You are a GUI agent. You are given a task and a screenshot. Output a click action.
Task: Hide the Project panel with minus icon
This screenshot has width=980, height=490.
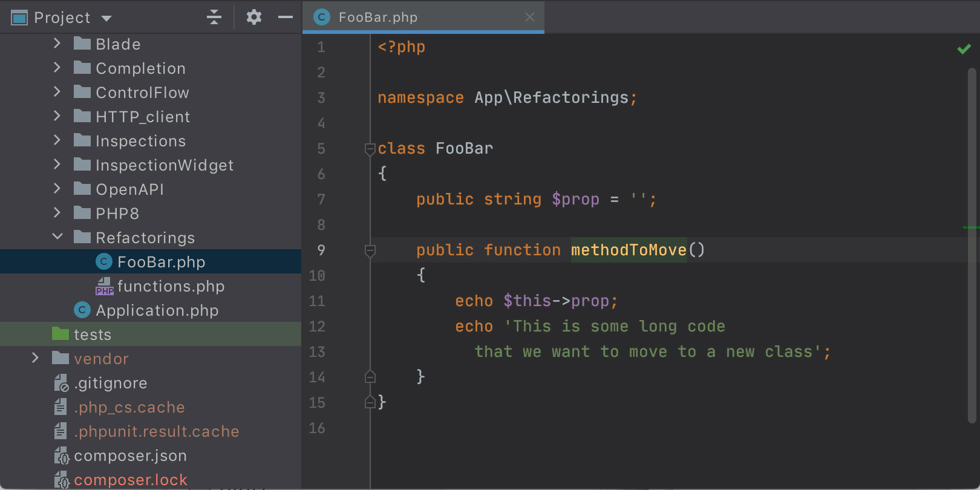click(286, 17)
